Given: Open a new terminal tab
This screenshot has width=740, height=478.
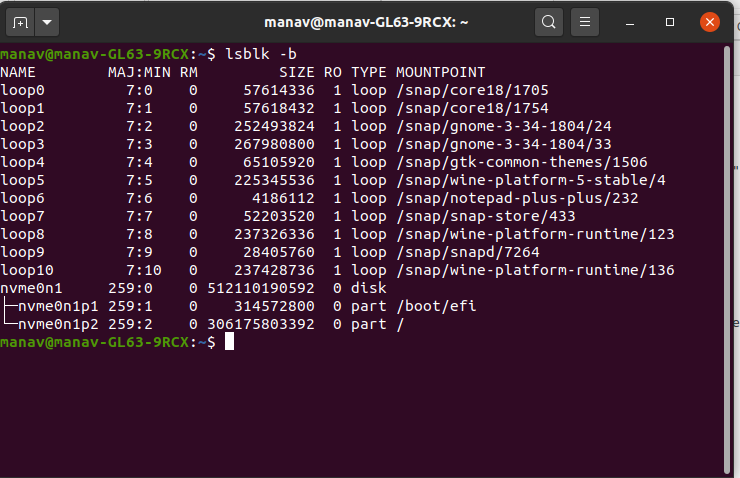Looking at the screenshot, I should 20,22.
